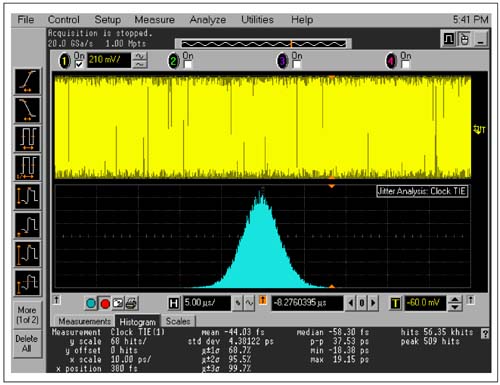500x385 pixels.
Task: Shift horizontal position with the right arrow
Action: [x=373, y=303]
